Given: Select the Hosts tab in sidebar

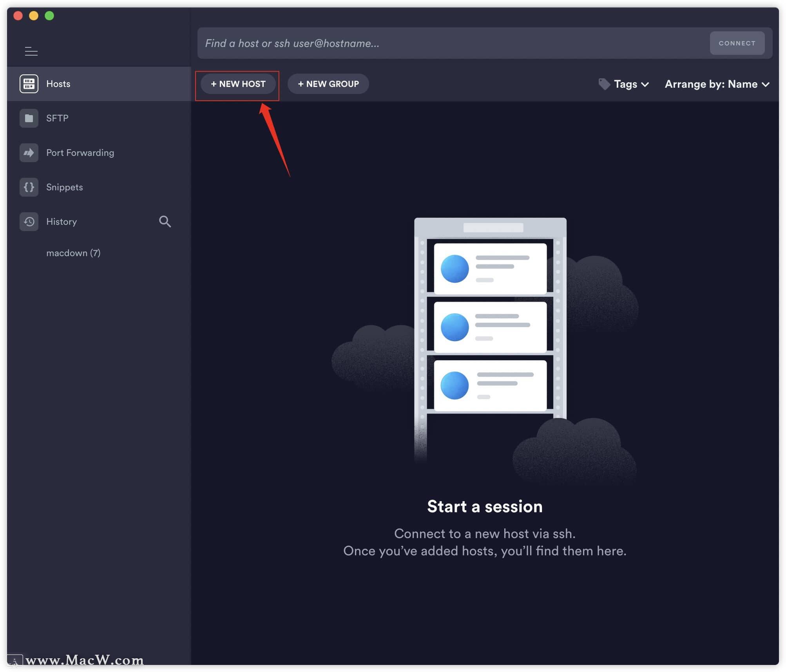Looking at the screenshot, I should (58, 83).
